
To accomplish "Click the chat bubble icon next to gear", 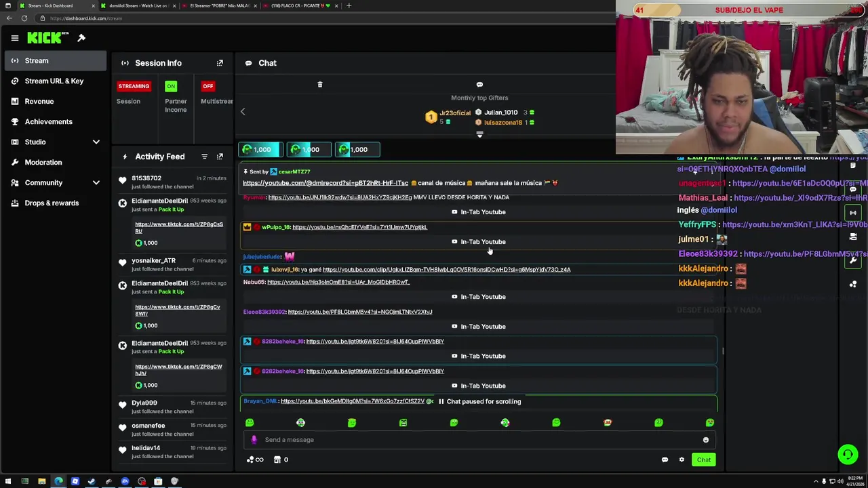I will click(x=665, y=460).
